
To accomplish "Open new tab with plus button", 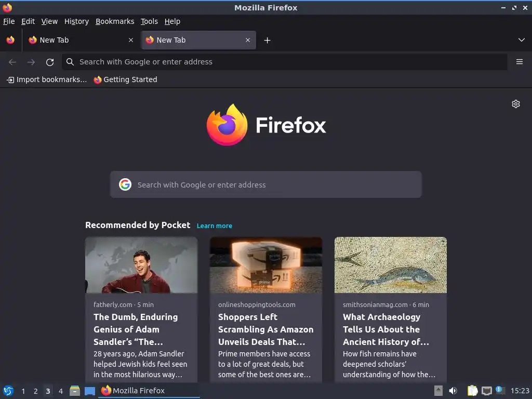I will click(268, 41).
